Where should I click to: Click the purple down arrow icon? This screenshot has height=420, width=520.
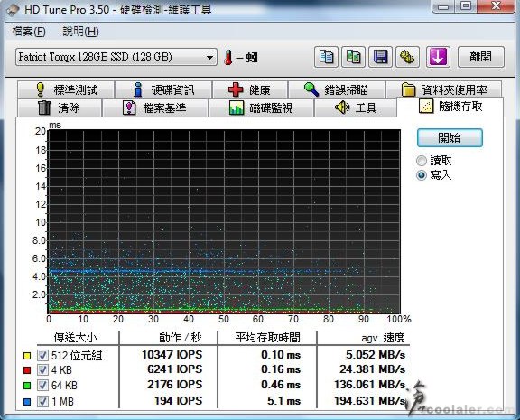pos(438,57)
